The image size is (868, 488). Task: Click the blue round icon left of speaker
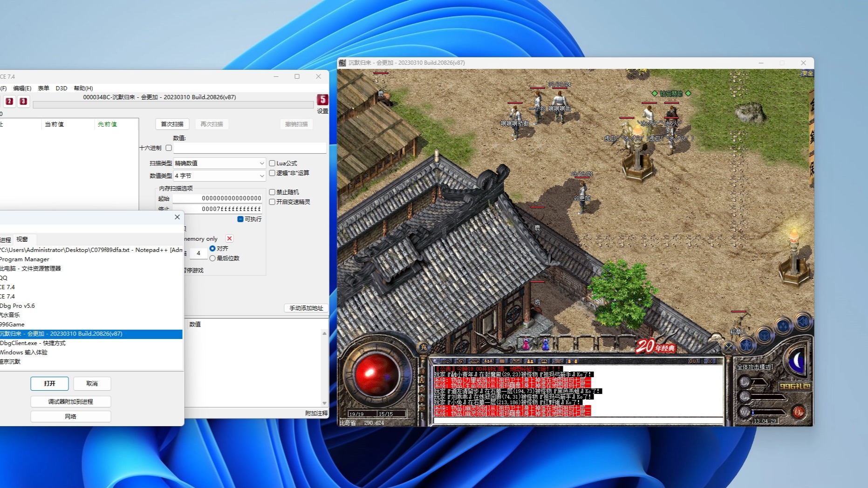pyautogui.click(x=783, y=326)
